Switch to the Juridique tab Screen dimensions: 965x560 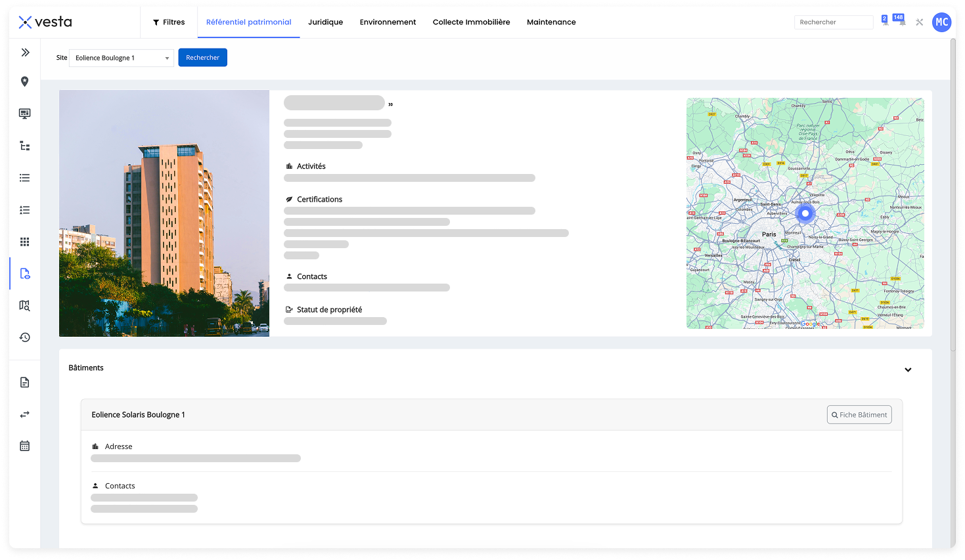pyautogui.click(x=325, y=22)
